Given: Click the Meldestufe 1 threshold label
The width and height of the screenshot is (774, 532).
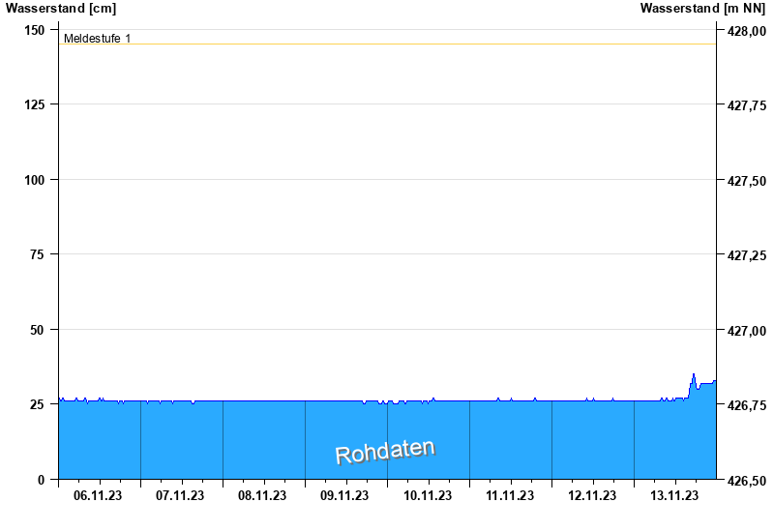Looking at the screenshot, I should (x=97, y=39).
